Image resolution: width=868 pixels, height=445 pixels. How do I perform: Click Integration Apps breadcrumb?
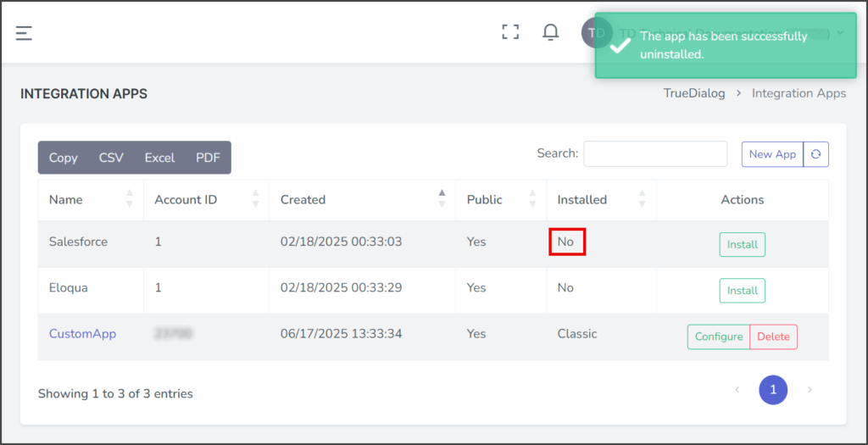(x=798, y=93)
